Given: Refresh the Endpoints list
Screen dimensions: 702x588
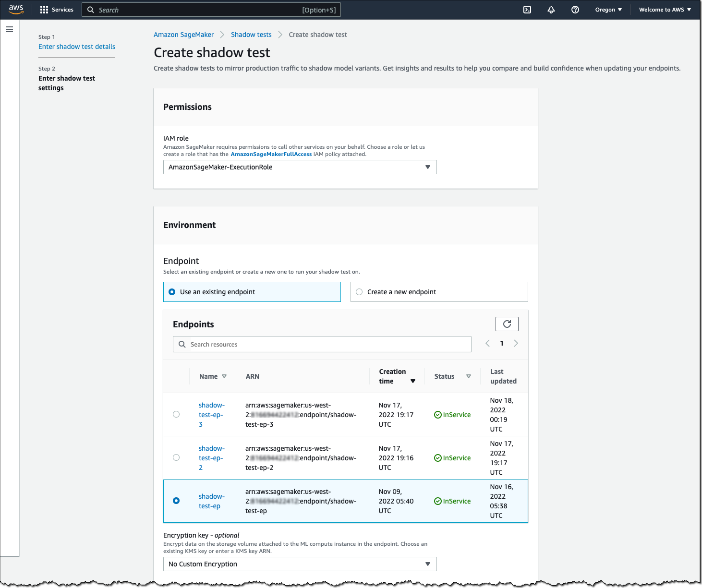Looking at the screenshot, I should [x=507, y=324].
